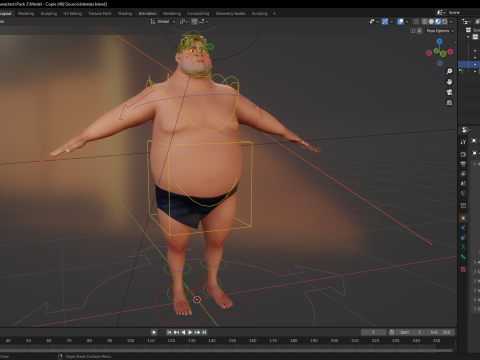480x360 pixels.
Task: Open Compositing workspace tab
Action: click(x=198, y=13)
